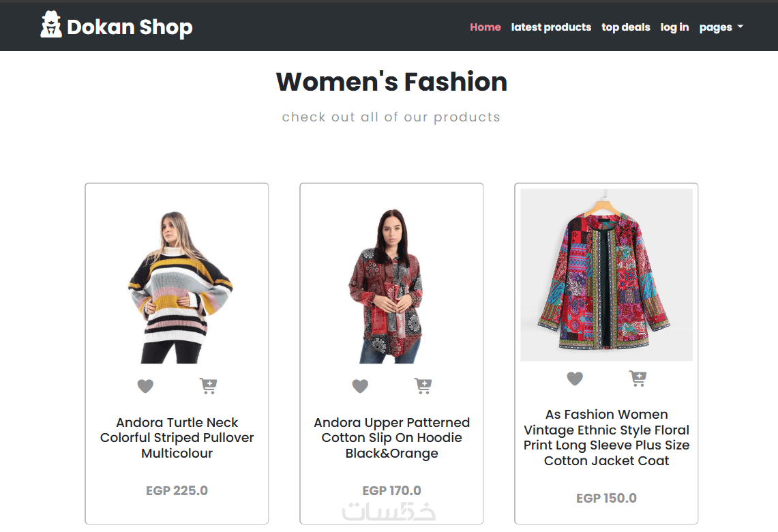Viewport: 778px width, 532px height.
Task: Select Andora Upper Patterned Cotton Hoodie title
Action: [x=391, y=438]
